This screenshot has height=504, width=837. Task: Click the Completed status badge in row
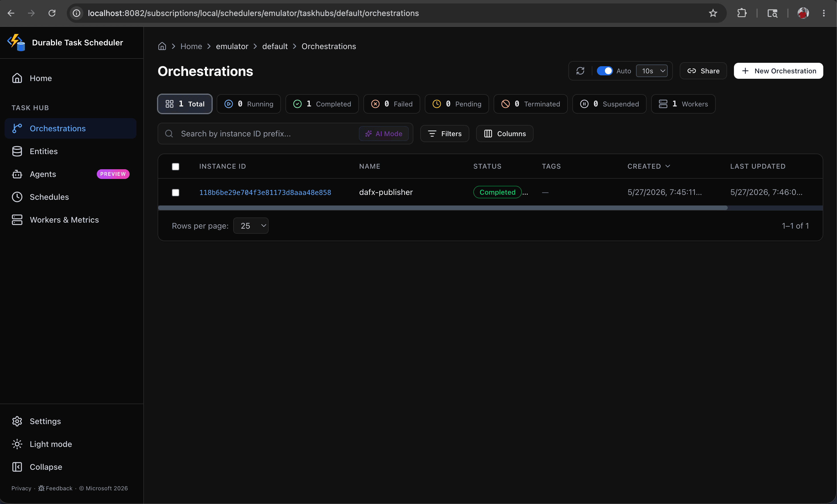click(497, 192)
